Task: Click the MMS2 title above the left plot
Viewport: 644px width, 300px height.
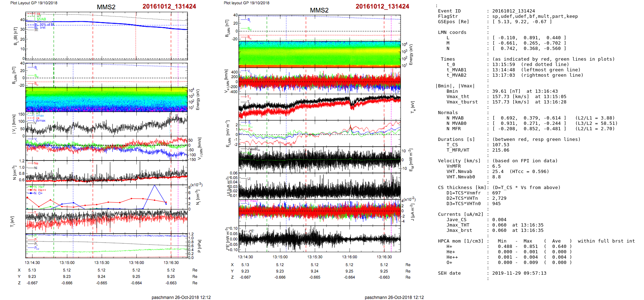Action: [x=106, y=7]
